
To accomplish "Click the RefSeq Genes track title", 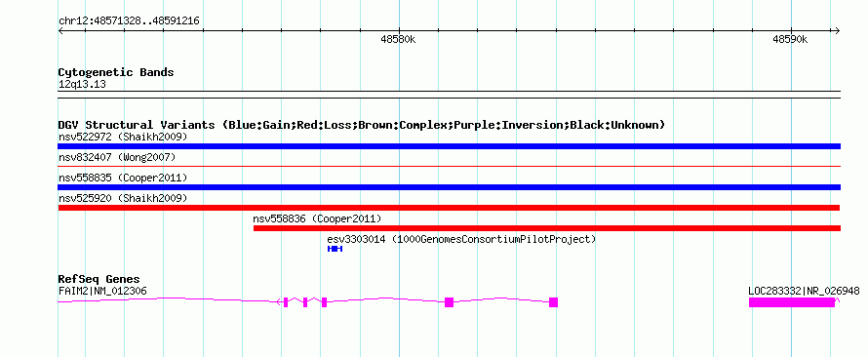I will [99, 279].
